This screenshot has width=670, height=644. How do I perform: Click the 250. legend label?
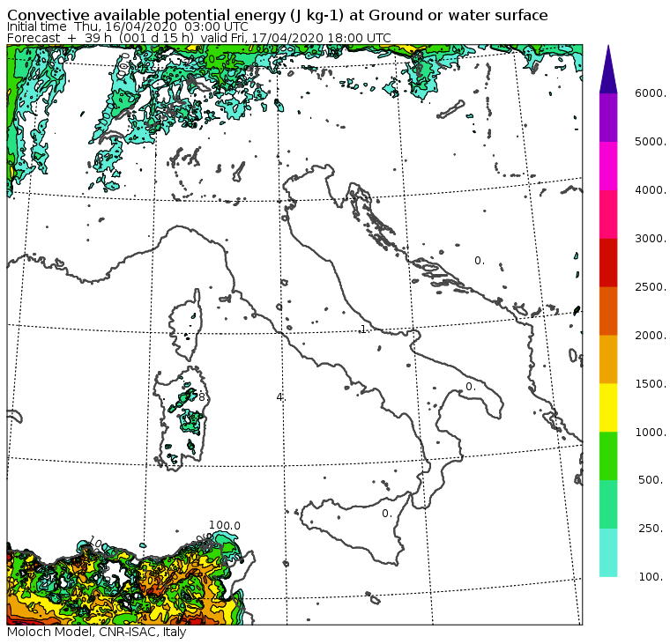(651, 529)
